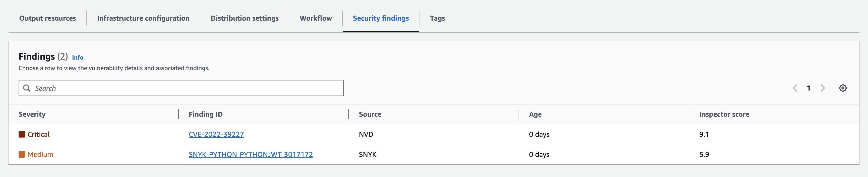Image resolution: width=868 pixels, height=177 pixels.
Task: Switch to the Workflow tab
Action: click(x=315, y=18)
